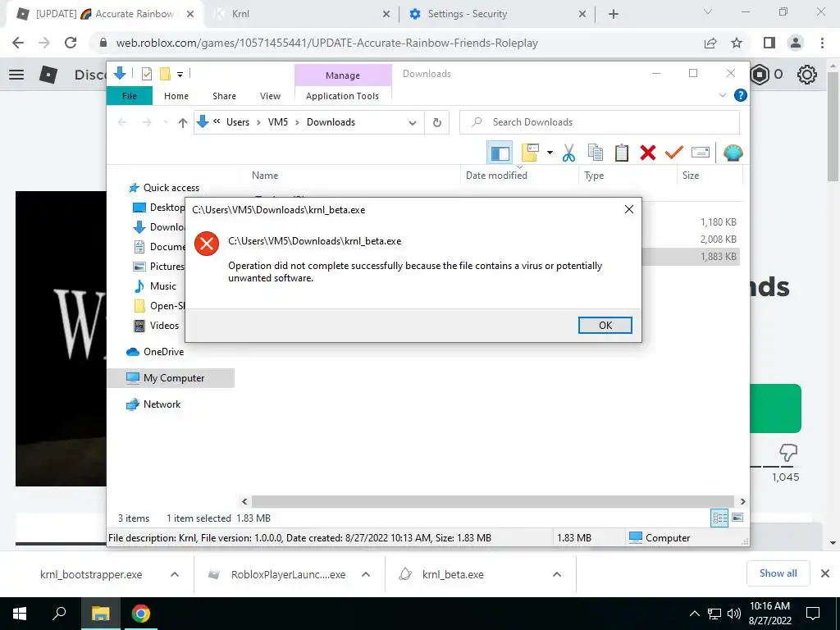Open Videos in the navigation pane
The image size is (840, 630).
point(156,325)
